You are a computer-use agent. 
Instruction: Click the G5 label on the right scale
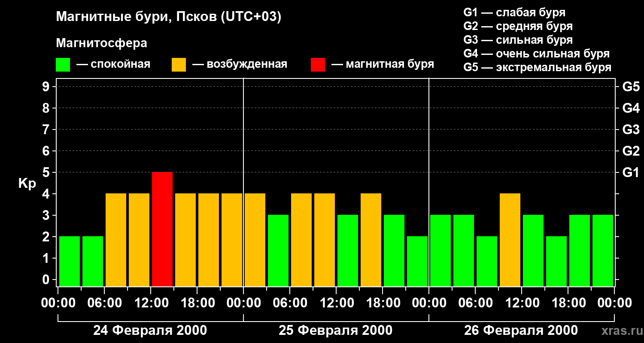coord(631,87)
